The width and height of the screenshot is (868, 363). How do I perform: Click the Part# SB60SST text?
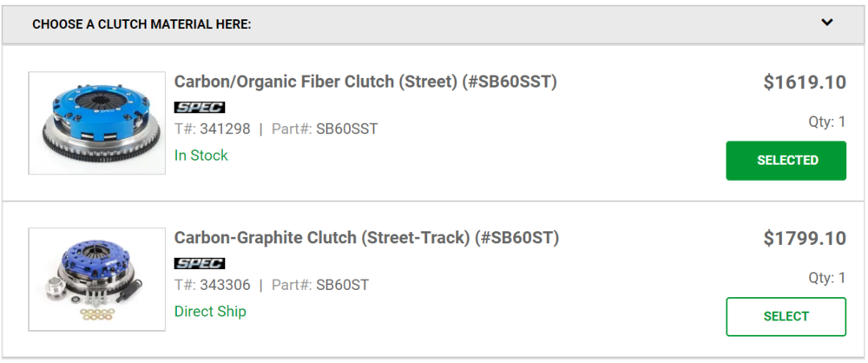325,129
